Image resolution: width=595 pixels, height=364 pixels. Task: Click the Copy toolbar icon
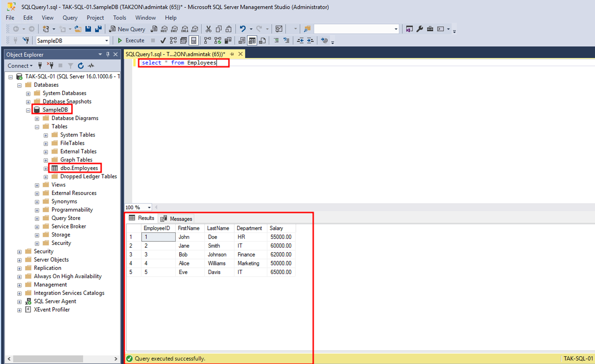219,29
